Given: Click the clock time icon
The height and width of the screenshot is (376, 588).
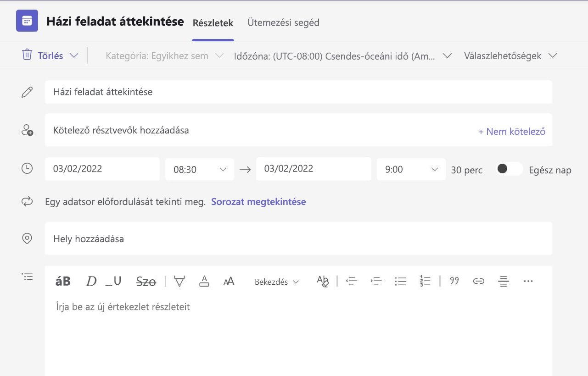Looking at the screenshot, I should click(x=27, y=168).
